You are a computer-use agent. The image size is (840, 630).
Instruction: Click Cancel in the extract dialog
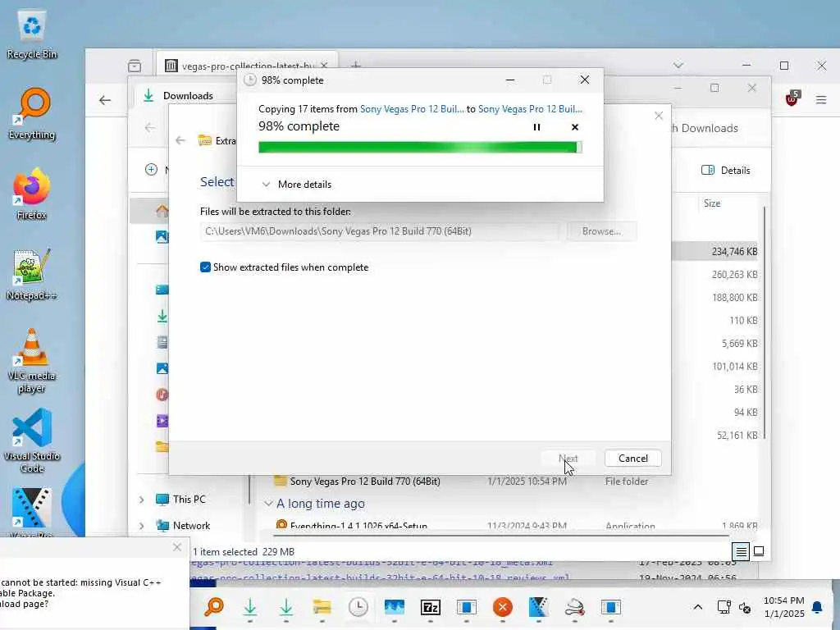click(632, 458)
